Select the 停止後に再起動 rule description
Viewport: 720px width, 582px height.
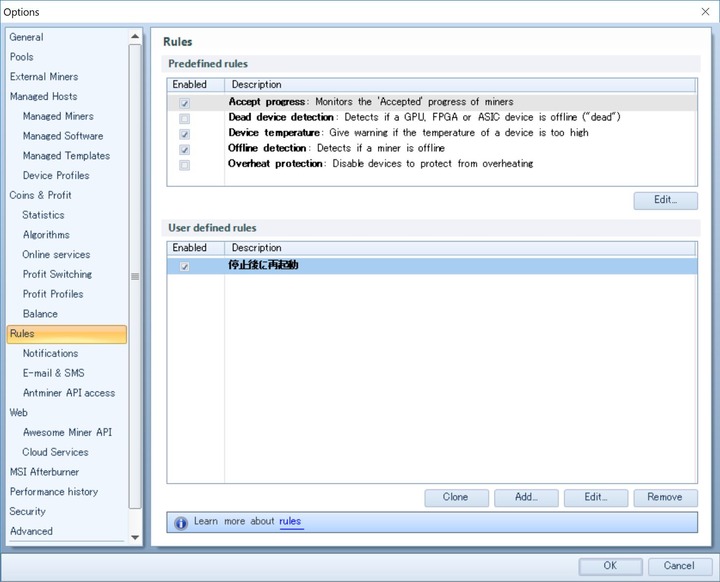point(264,265)
